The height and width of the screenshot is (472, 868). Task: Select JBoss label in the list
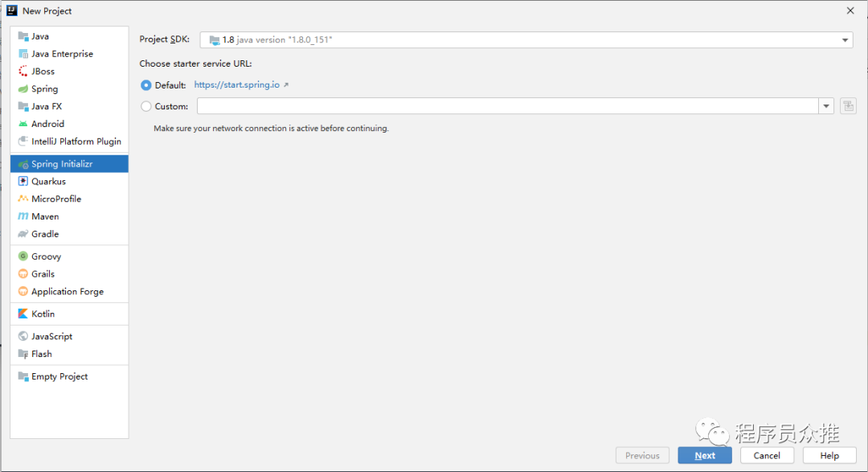click(43, 71)
